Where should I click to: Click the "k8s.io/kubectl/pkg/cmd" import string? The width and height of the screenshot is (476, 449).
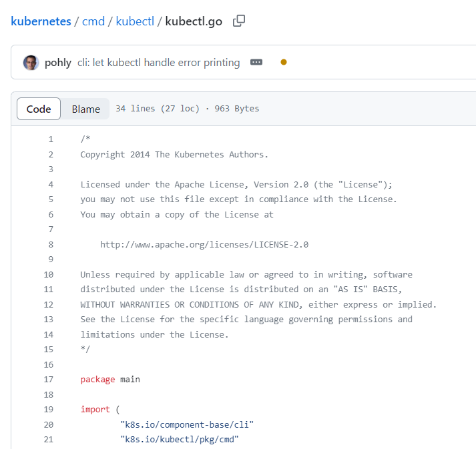coord(180,439)
